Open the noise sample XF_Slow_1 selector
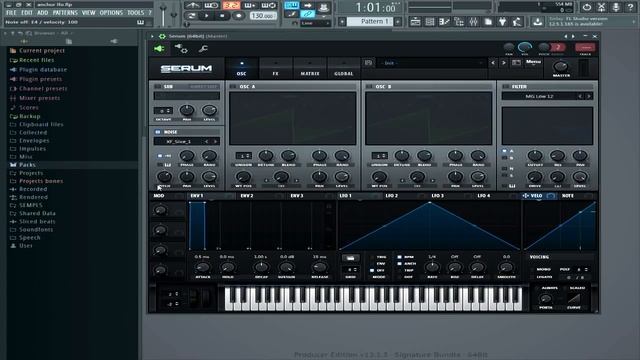640x360 pixels. 179,142
